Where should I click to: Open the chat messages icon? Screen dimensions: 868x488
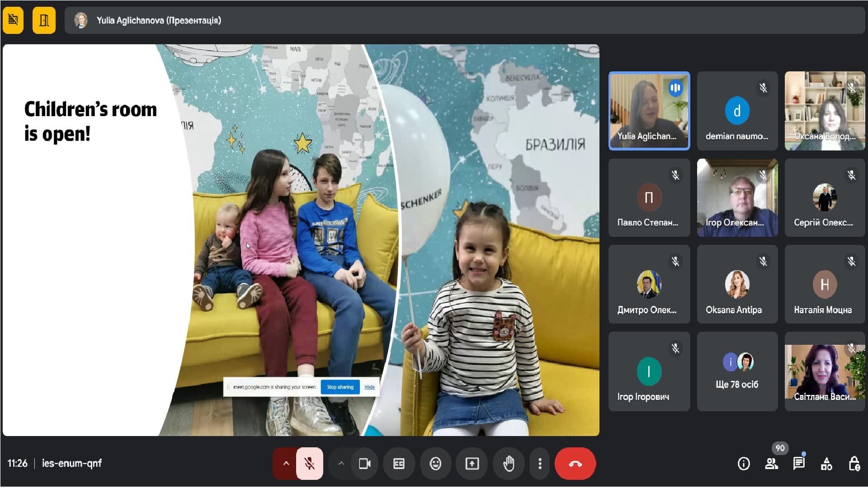pyautogui.click(x=799, y=464)
